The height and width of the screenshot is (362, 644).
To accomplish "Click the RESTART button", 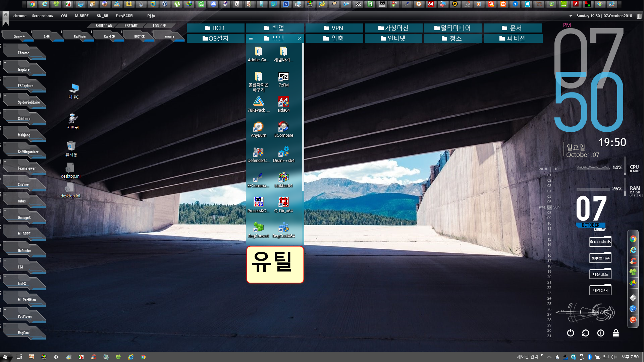I will click(x=131, y=26).
